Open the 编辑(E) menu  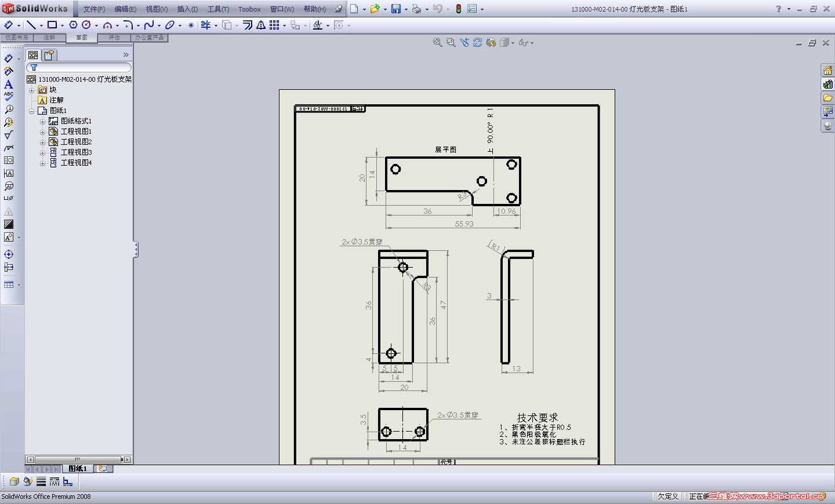point(125,9)
